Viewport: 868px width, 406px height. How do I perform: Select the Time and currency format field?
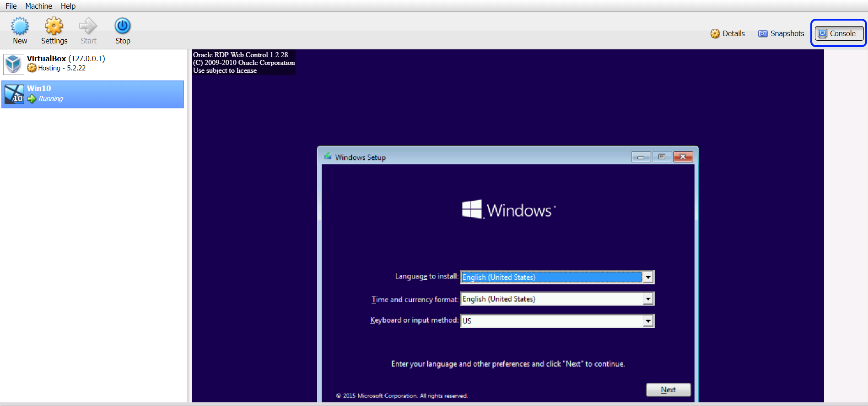point(557,299)
